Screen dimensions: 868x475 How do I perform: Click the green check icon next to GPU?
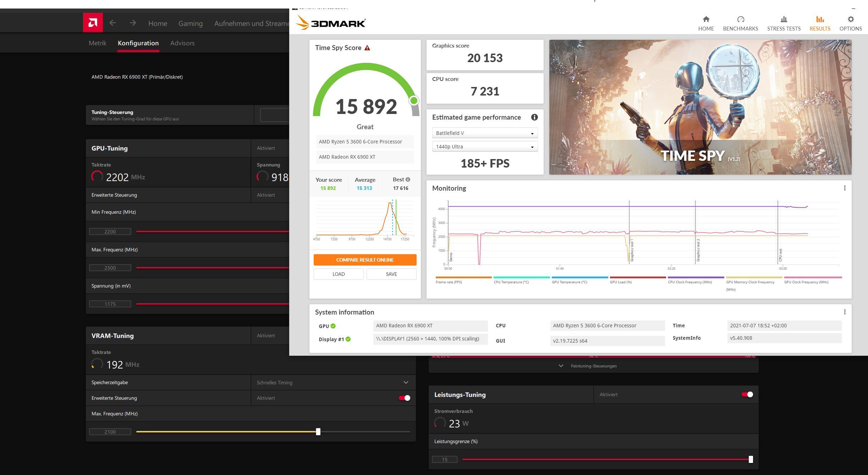(x=333, y=326)
